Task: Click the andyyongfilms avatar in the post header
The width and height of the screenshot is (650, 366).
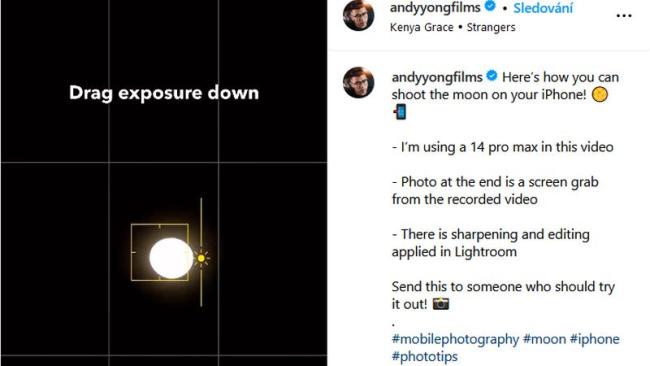Action: (x=359, y=15)
